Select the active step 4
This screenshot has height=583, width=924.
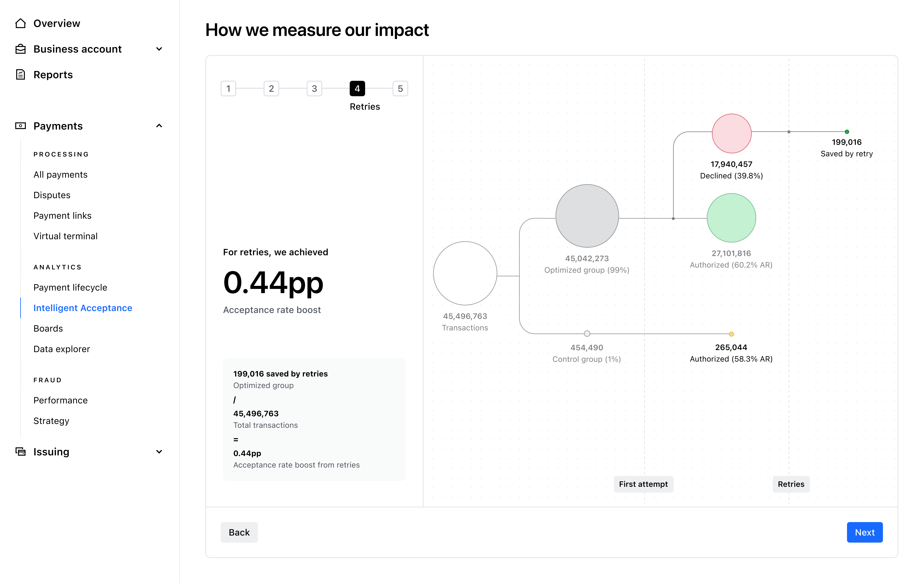[357, 89]
